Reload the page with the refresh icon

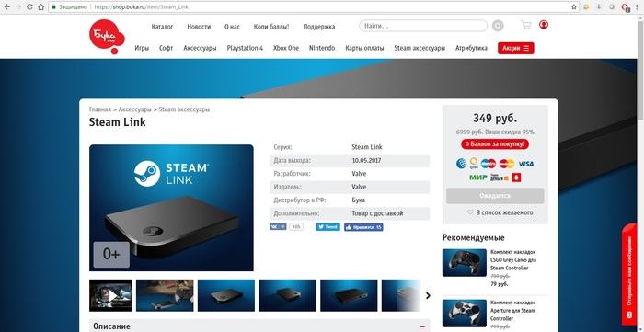(29, 7)
